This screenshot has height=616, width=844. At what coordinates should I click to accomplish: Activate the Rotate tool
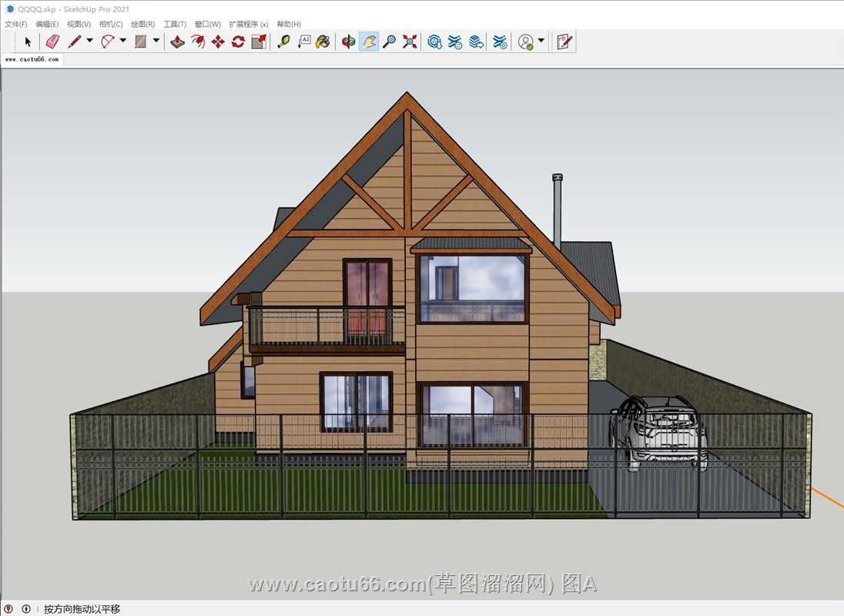238,42
